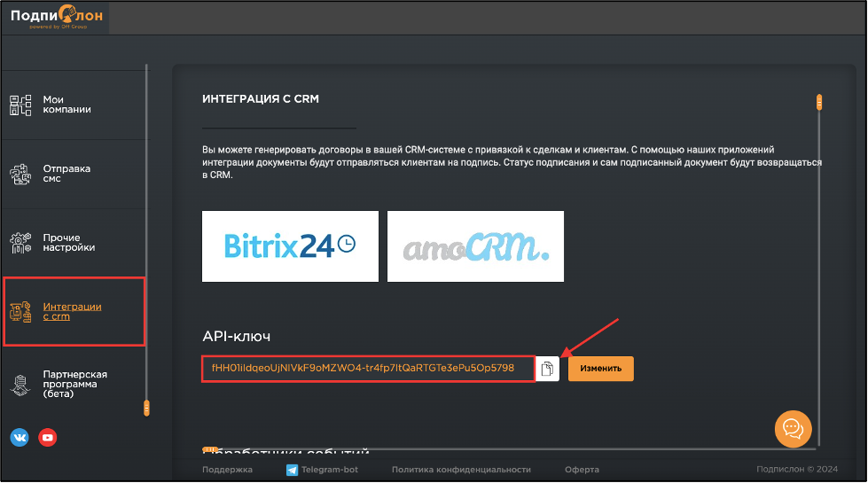Select the Мои компании menu item
The width and height of the screenshot is (868, 483).
(x=67, y=105)
